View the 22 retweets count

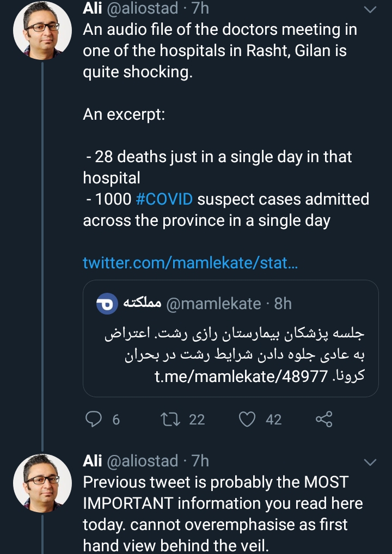(x=197, y=420)
